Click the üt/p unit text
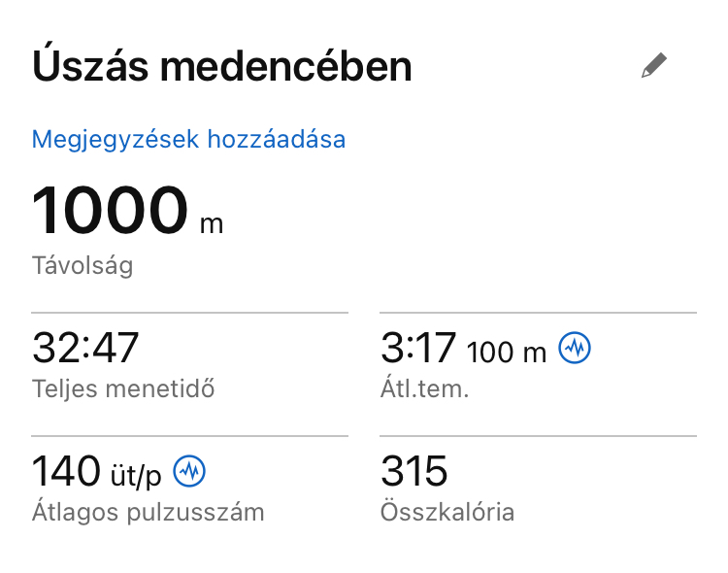Image resolution: width=728 pixels, height=573 pixels. tap(134, 474)
